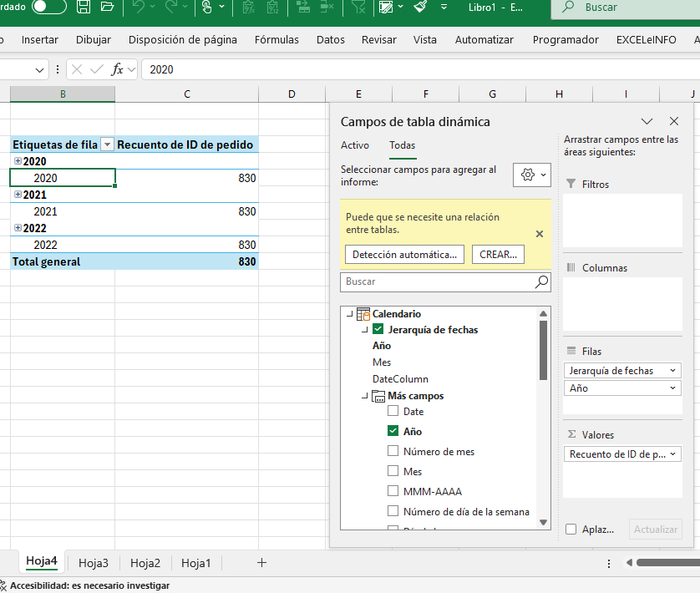Toggle the AutoSave switch
The width and height of the screenshot is (700, 593).
48,8
